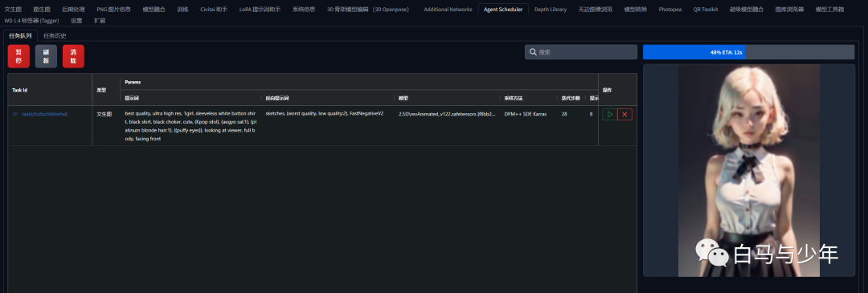
Task: Open the task ID link in the queue
Action: click(x=45, y=114)
